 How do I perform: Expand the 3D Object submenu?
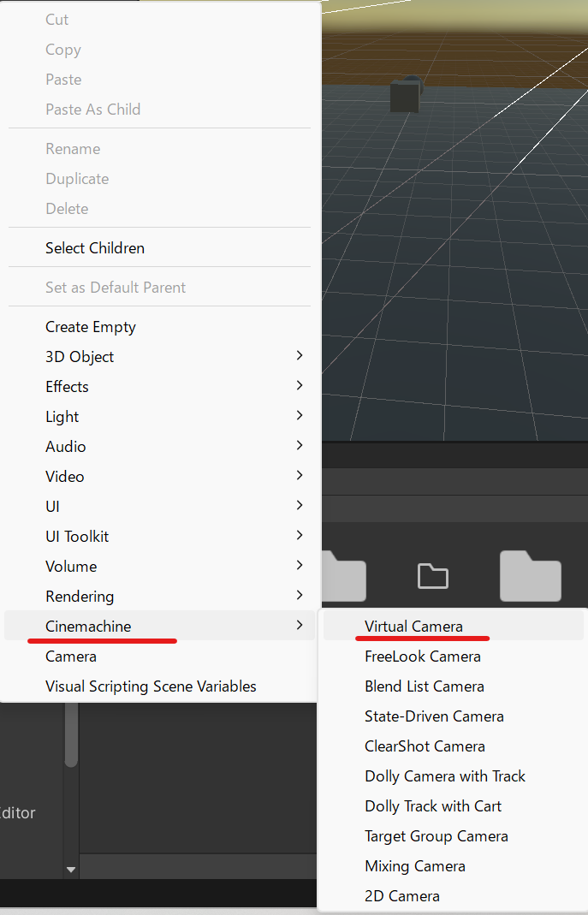(79, 356)
